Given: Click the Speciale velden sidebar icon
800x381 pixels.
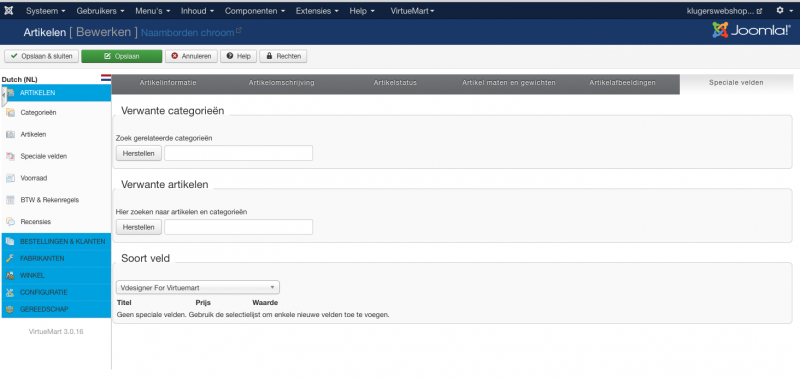Looking at the screenshot, I should pyautogui.click(x=10, y=157).
